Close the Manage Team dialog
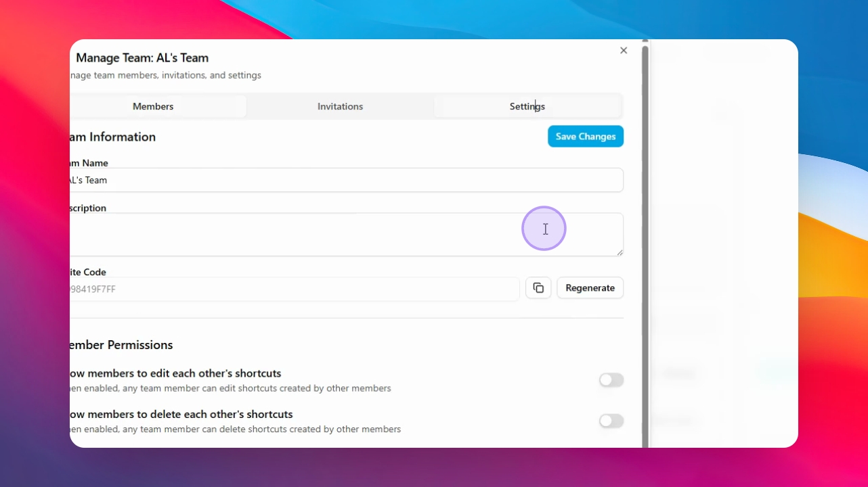 click(x=624, y=51)
